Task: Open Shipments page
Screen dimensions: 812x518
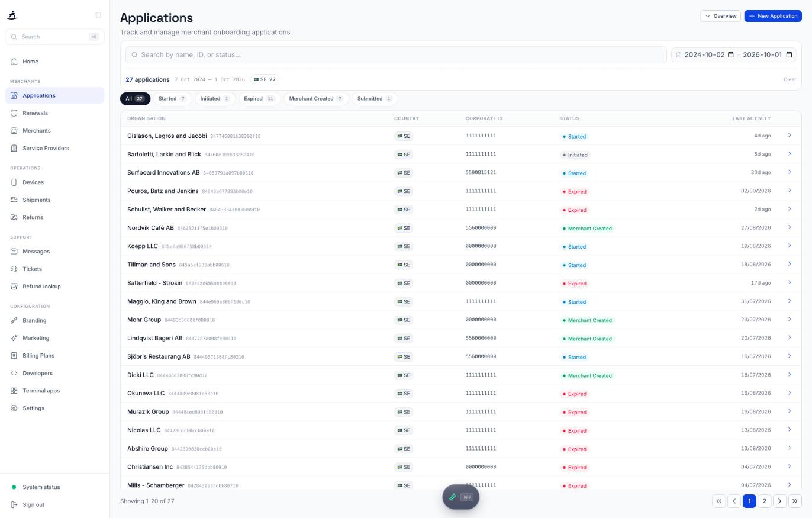Action: click(x=54, y=200)
